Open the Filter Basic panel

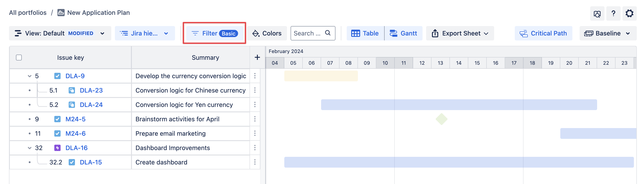pyautogui.click(x=214, y=33)
